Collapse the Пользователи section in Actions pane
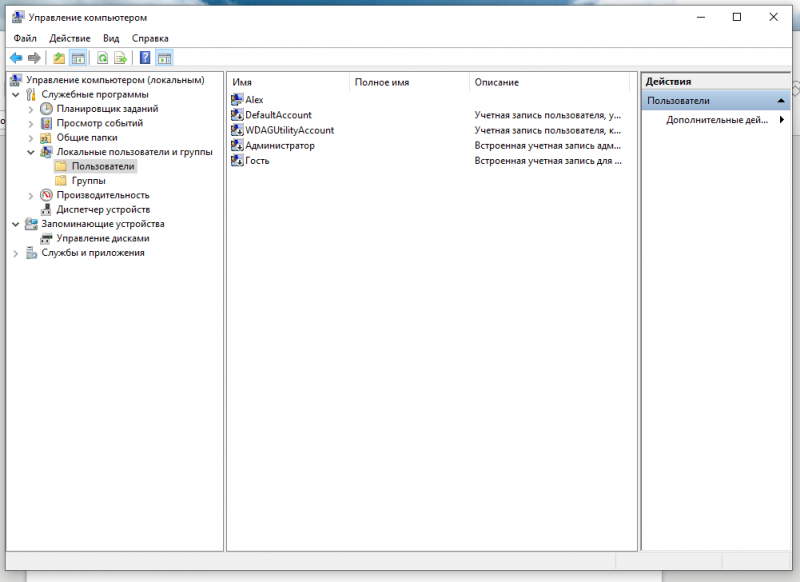 [x=780, y=101]
